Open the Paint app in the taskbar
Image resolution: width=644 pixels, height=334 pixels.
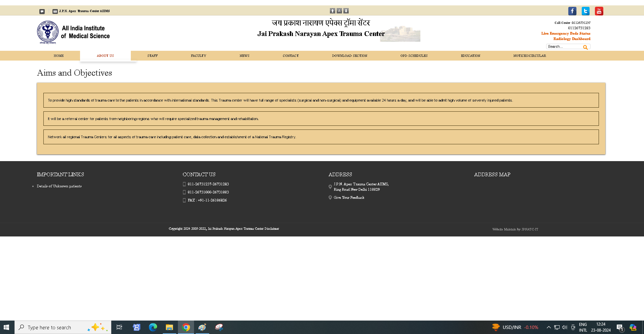pyautogui.click(x=202, y=327)
